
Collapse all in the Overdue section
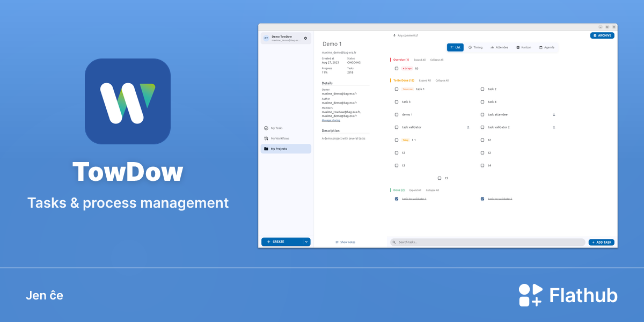pyautogui.click(x=437, y=60)
